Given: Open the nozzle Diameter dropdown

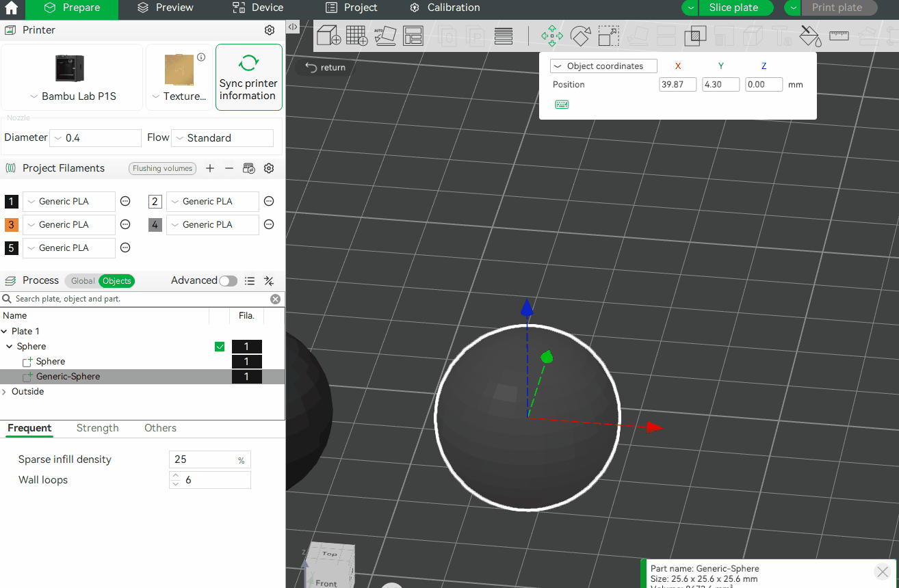Looking at the screenshot, I should [x=96, y=137].
